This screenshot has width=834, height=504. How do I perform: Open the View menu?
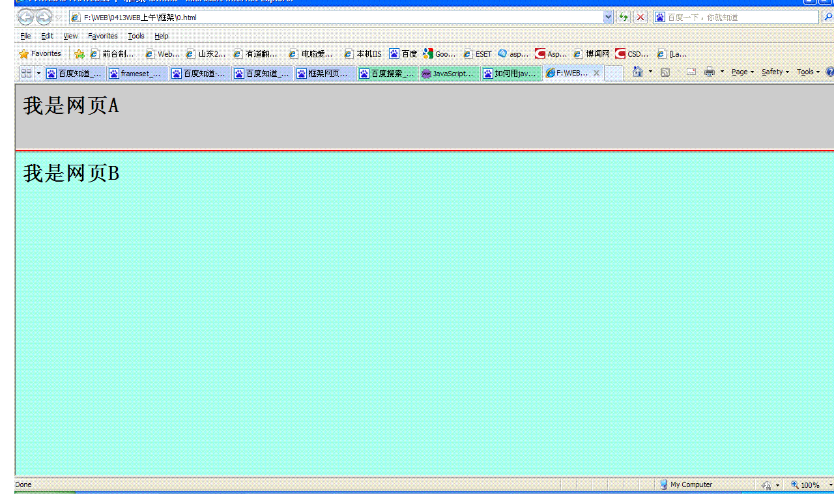click(70, 36)
